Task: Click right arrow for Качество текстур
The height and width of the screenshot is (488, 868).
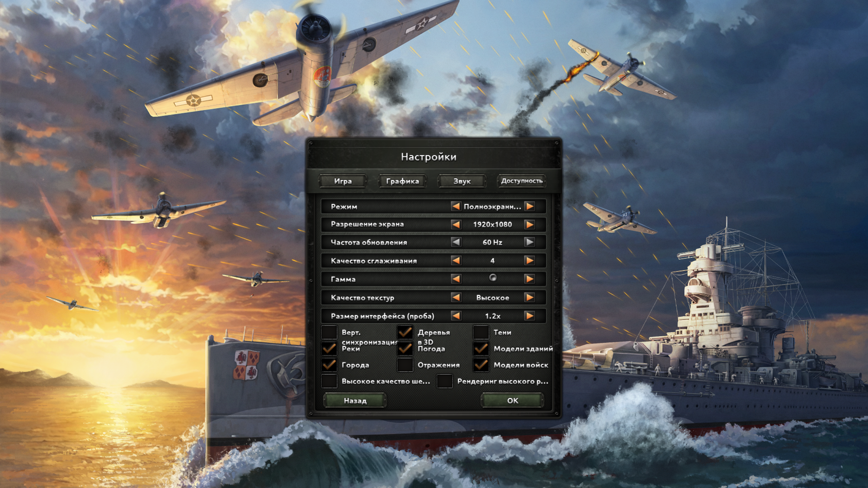Action: 529,297
